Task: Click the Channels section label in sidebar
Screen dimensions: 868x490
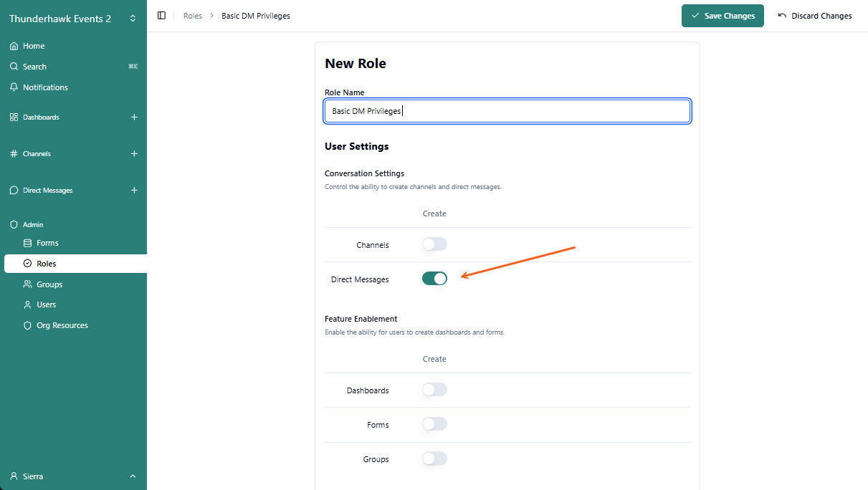Action: click(x=37, y=154)
